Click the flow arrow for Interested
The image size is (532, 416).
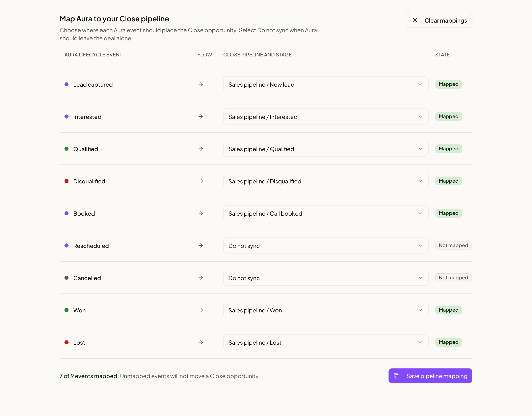201,116
